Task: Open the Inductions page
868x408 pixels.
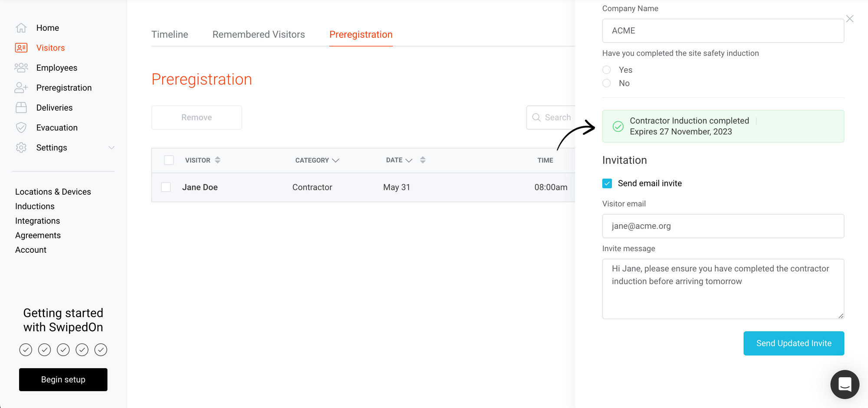Action: tap(35, 206)
